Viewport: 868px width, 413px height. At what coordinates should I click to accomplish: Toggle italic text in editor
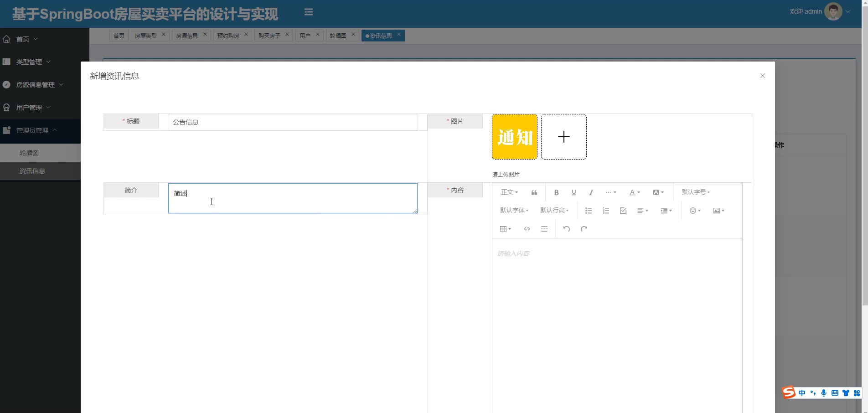[x=591, y=192]
